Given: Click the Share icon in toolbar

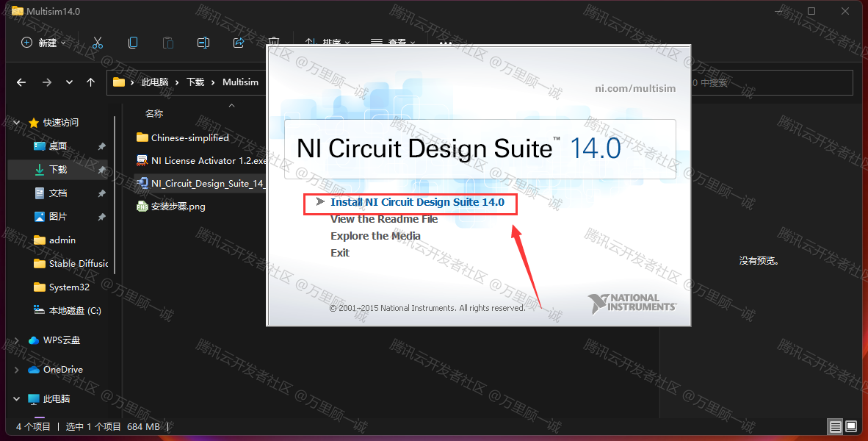Looking at the screenshot, I should [239, 43].
